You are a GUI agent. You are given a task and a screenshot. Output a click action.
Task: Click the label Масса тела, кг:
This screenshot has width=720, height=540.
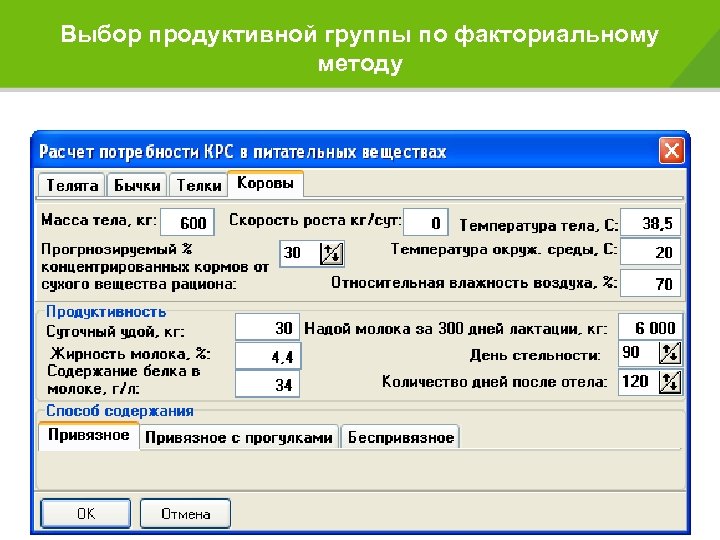pyautogui.click(x=99, y=220)
